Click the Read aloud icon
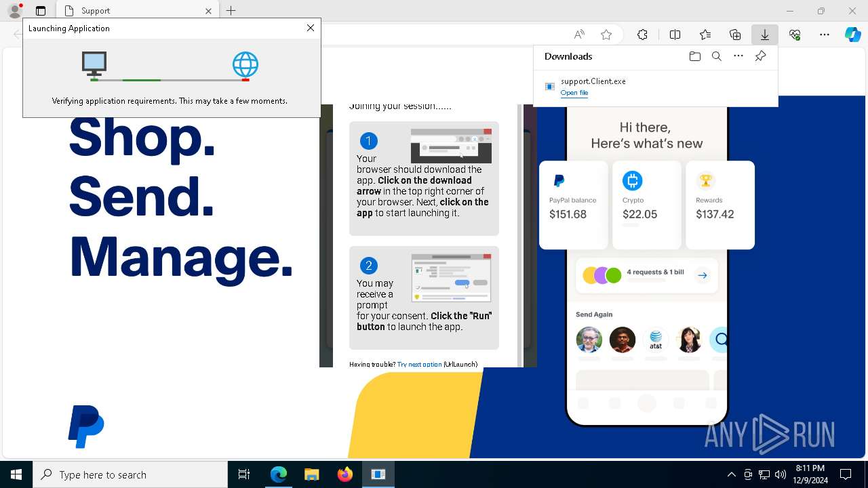Viewport: 868px width, 488px height. tap(579, 35)
